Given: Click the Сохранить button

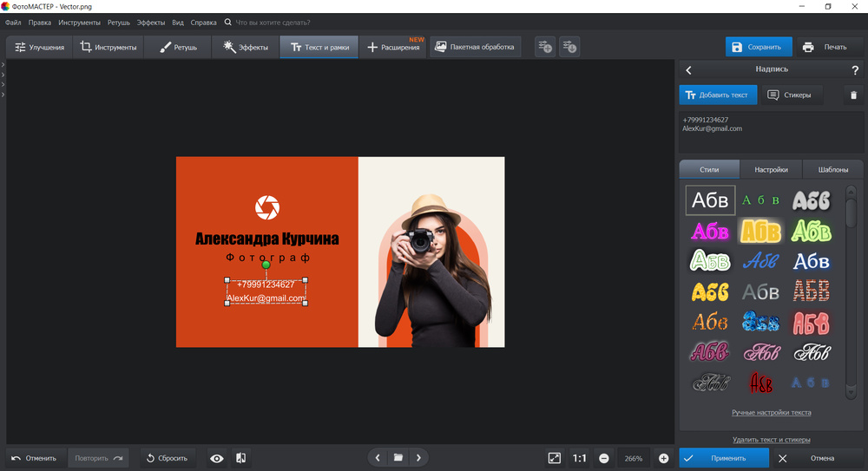Looking at the screenshot, I should [x=759, y=47].
